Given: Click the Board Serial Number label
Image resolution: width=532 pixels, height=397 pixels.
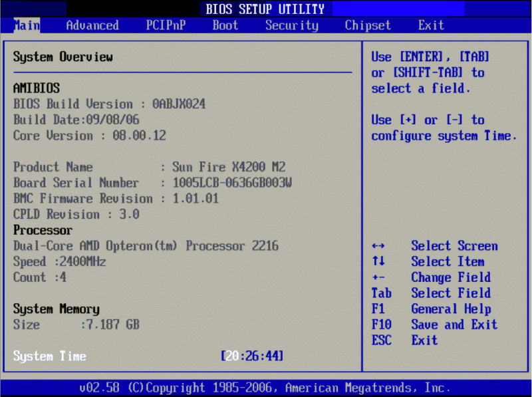Looking at the screenshot, I should pyautogui.click(x=76, y=183).
